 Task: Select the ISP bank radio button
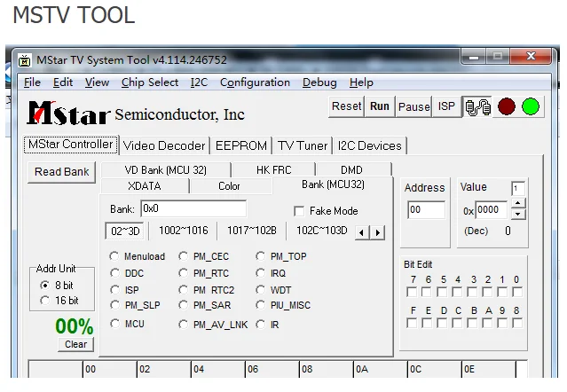114,290
